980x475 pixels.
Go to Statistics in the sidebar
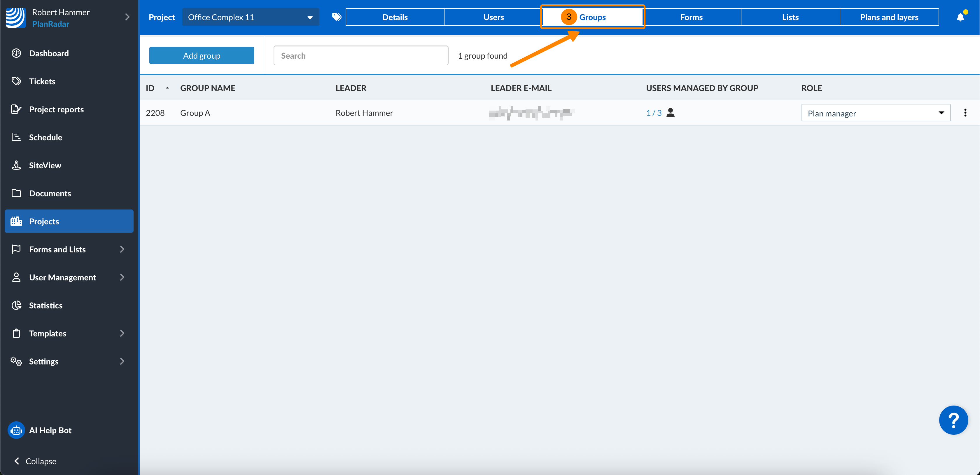[46, 305]
